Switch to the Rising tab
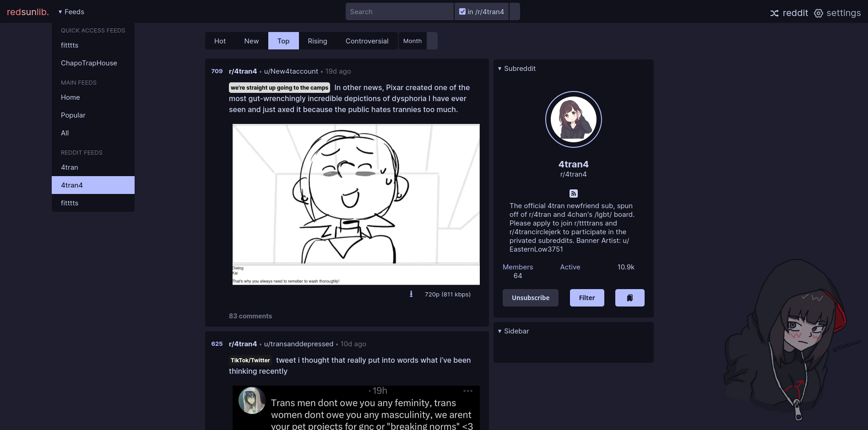 point(317,41)
